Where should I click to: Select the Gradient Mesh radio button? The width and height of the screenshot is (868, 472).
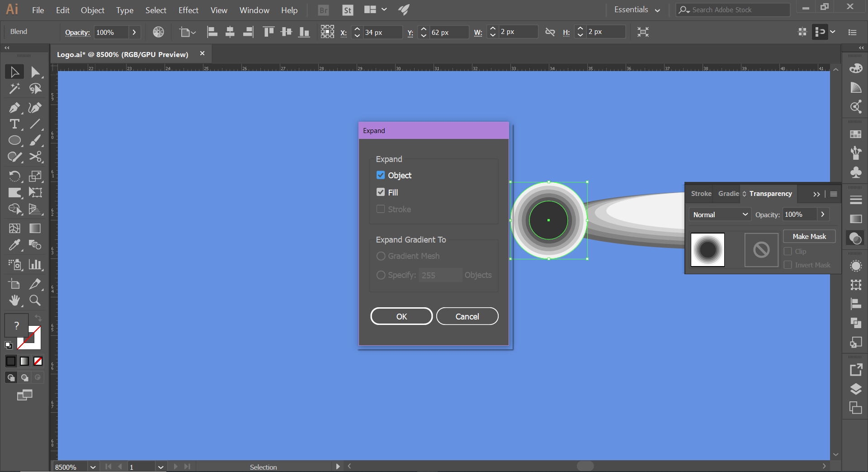click(381, 256)
